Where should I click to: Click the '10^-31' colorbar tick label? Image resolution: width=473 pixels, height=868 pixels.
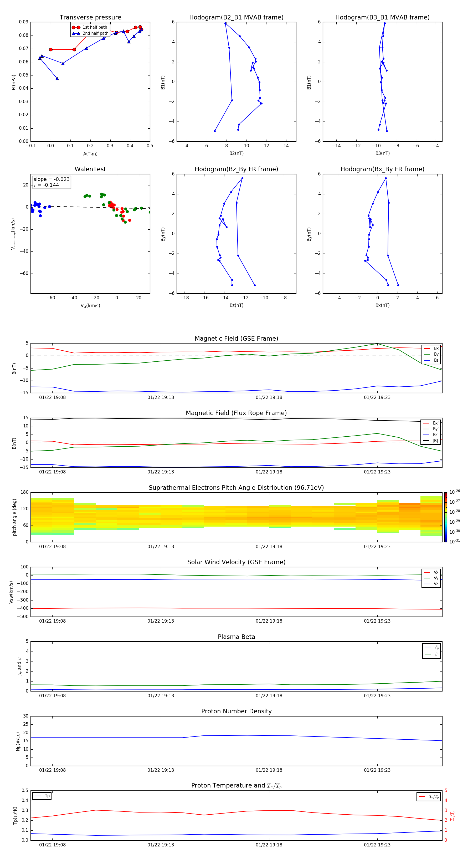click(455, 542)
